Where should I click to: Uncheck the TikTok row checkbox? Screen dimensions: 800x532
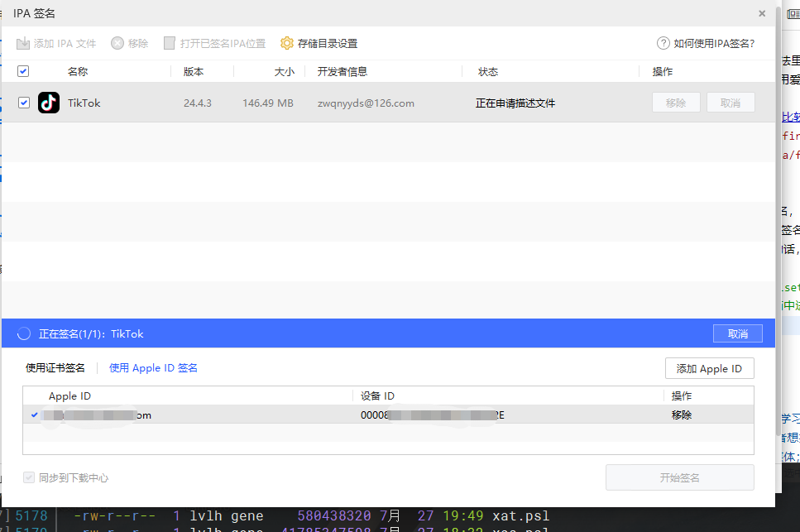(x=23, y=103)
